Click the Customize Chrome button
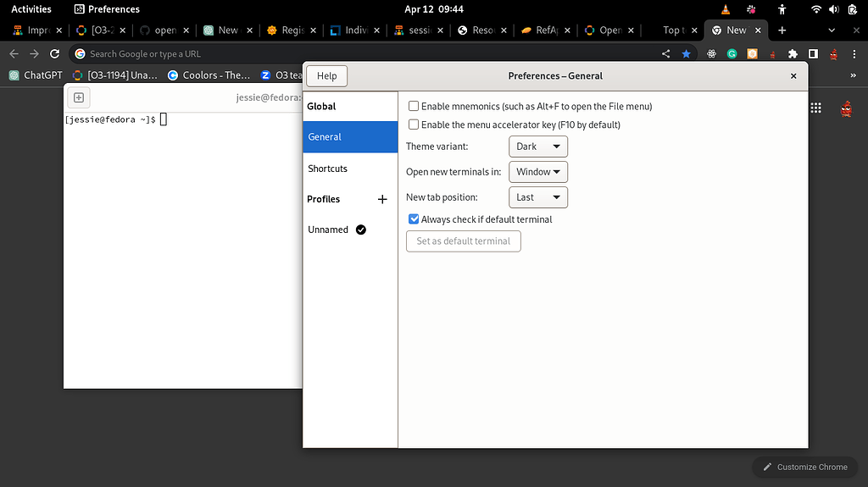The image size is (868, 487). point(804,467)
